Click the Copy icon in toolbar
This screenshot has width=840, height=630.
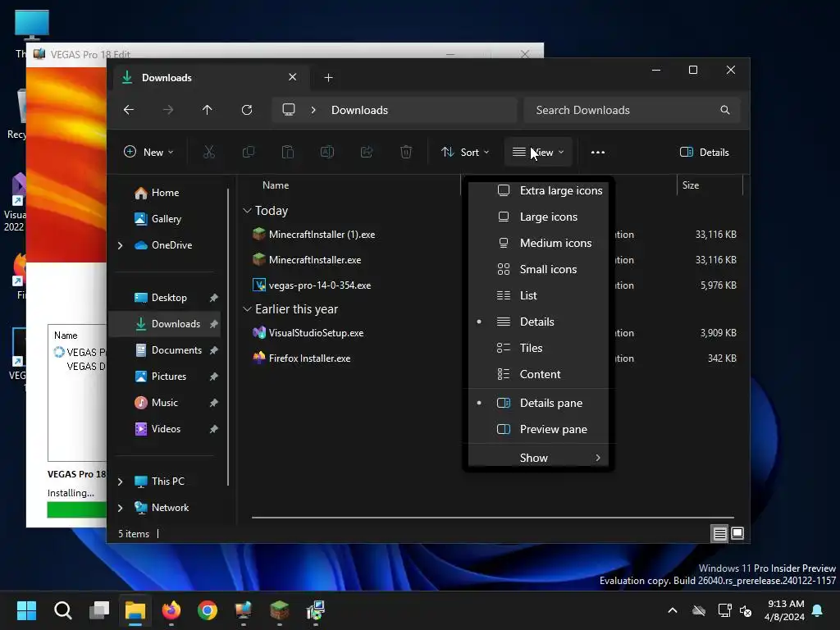click(x=249, y=152)
